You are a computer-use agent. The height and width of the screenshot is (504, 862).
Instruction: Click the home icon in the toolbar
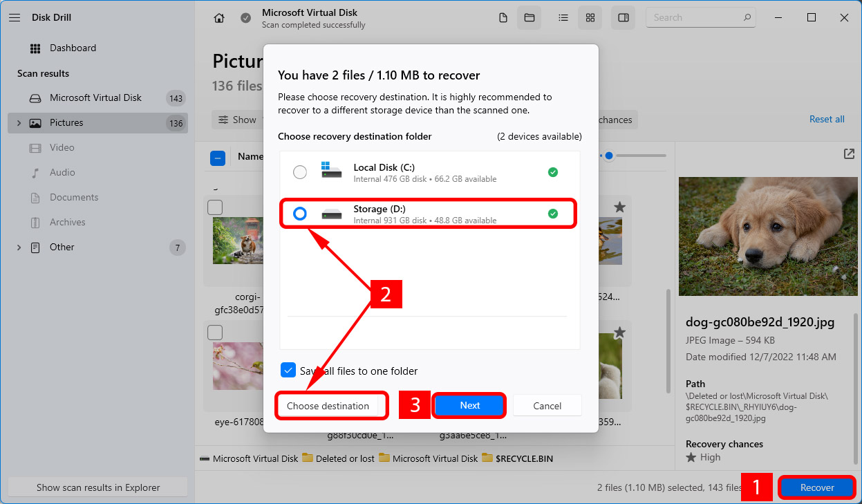click(x=219, y=17)
